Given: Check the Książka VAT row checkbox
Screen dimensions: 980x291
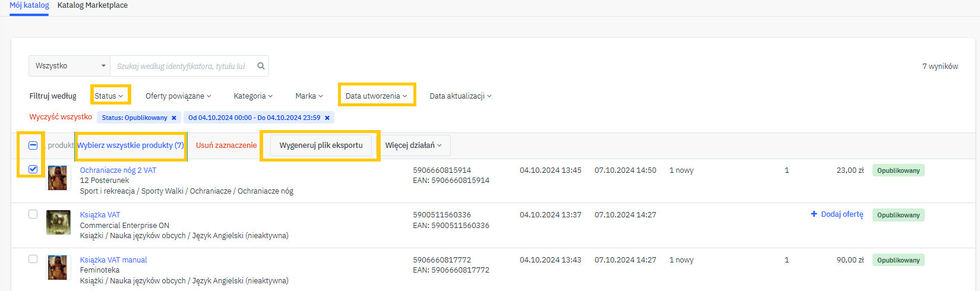Looking at the screenshot, I should tap(33, 214).
